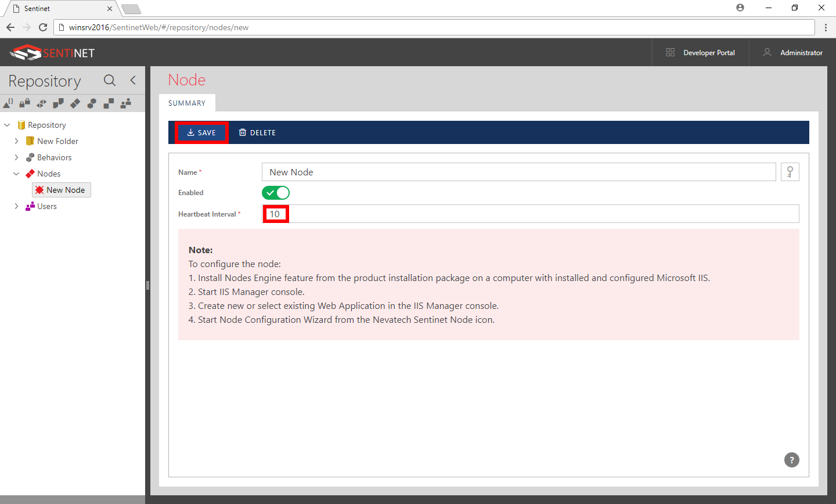Open a new browser tab
The width and height of the screenshot is (836, 504).
click(x=131, y=9)
